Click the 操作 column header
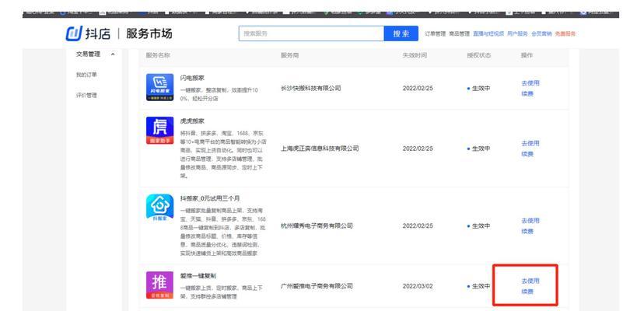644x311 pixels. pyautogui.click(x=527, y=55)
